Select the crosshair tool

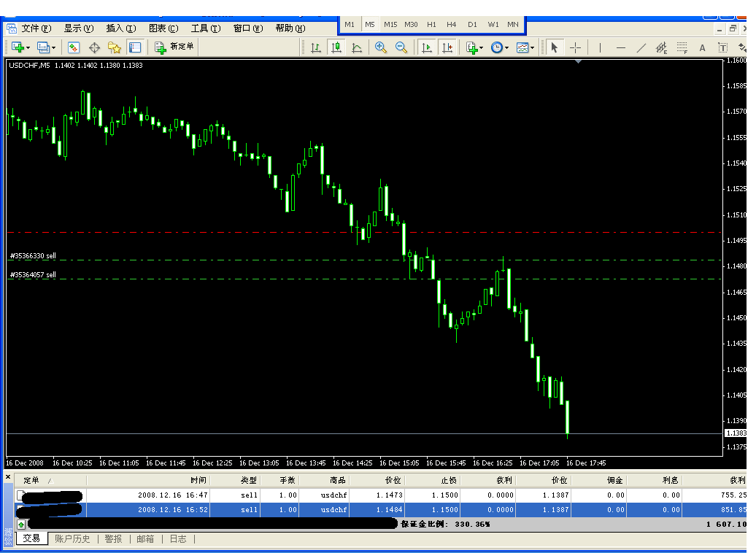point(576,47)
